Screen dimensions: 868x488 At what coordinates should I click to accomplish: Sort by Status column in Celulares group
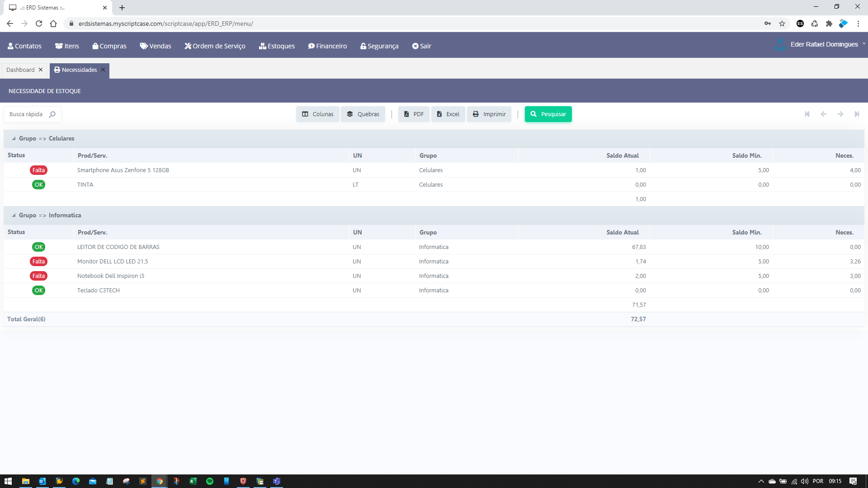pos(16,155)
